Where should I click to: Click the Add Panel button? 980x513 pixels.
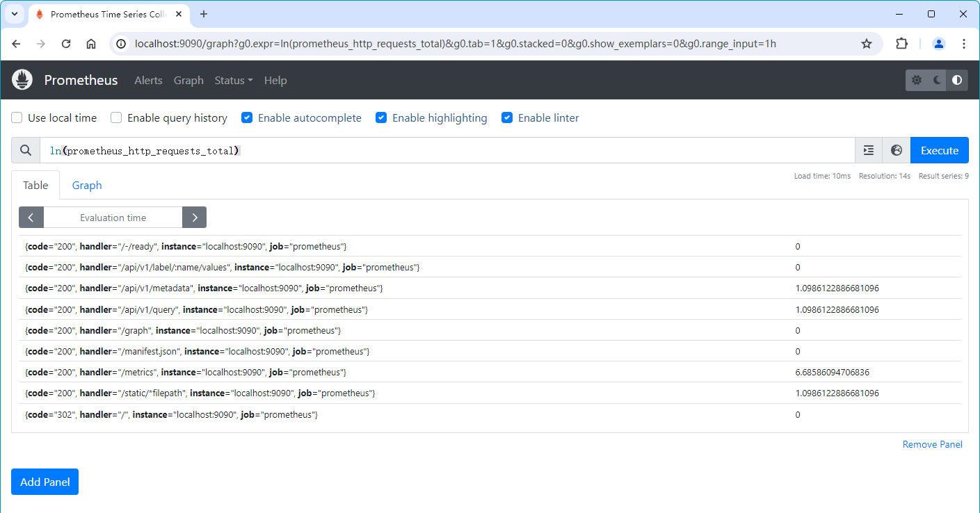click(x=45, y=482)
